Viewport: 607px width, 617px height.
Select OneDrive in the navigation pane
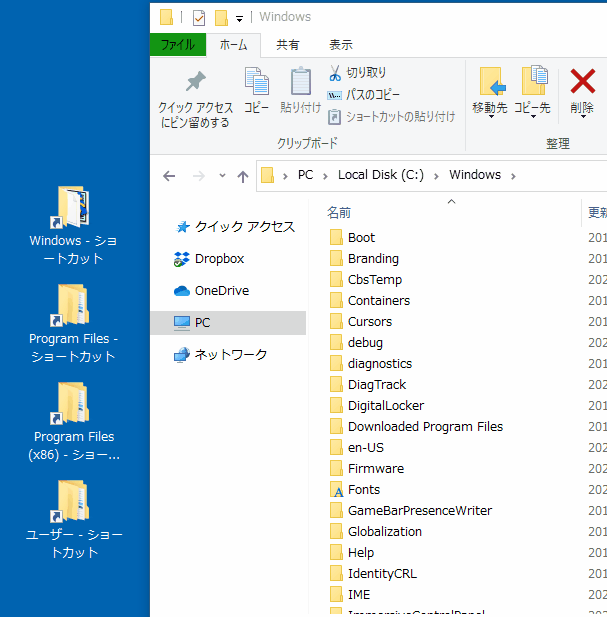point(221,291)
